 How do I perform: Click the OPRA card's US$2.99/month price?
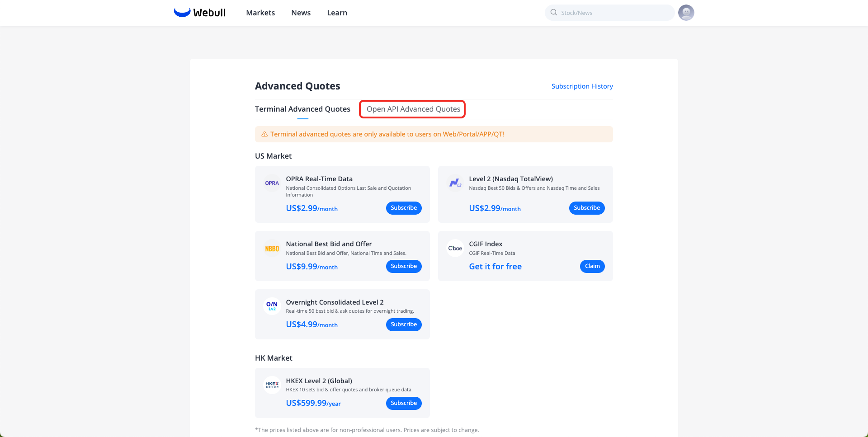coord(311,208)
